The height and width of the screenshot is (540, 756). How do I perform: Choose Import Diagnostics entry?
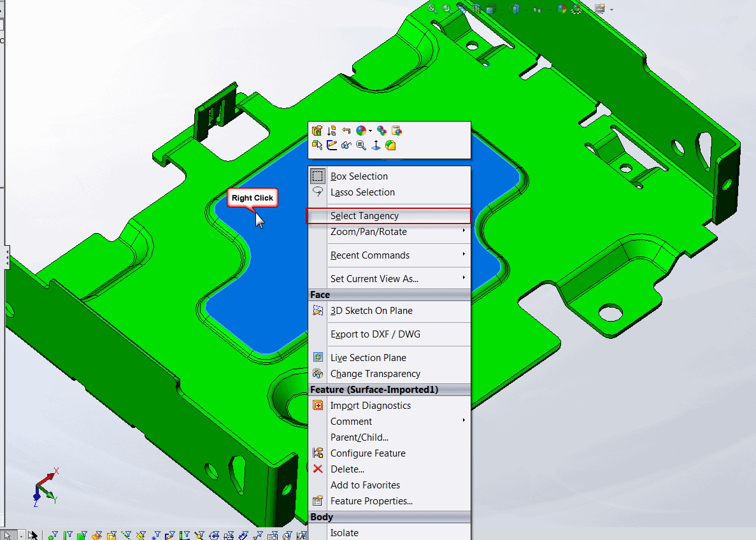[x=390, y=406]
